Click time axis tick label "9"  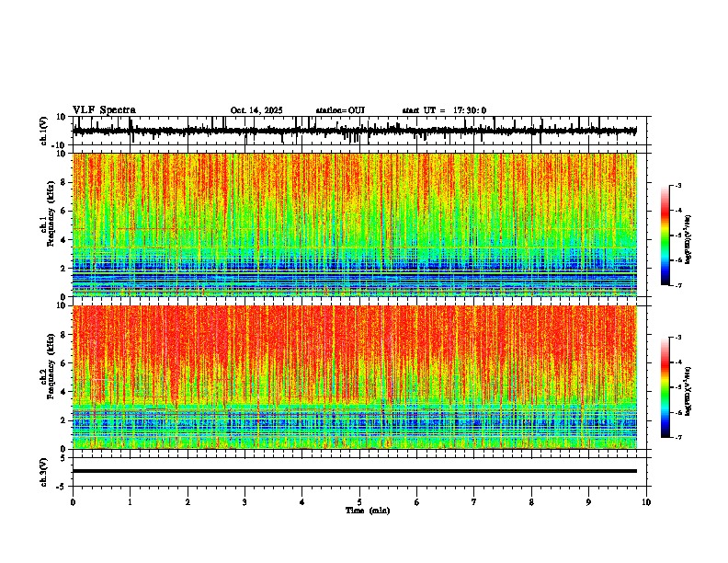tap(588, 502)
